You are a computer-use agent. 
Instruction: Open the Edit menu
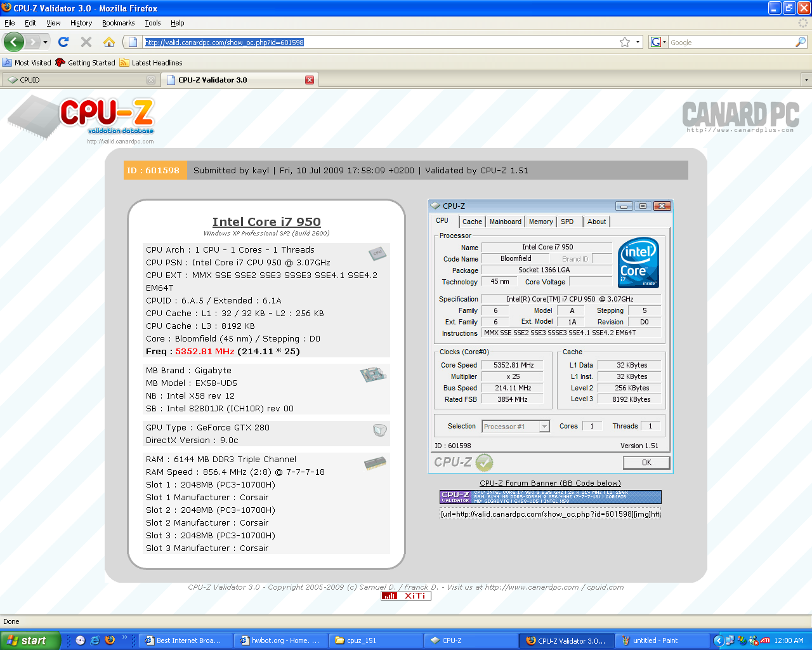(30, 23)
